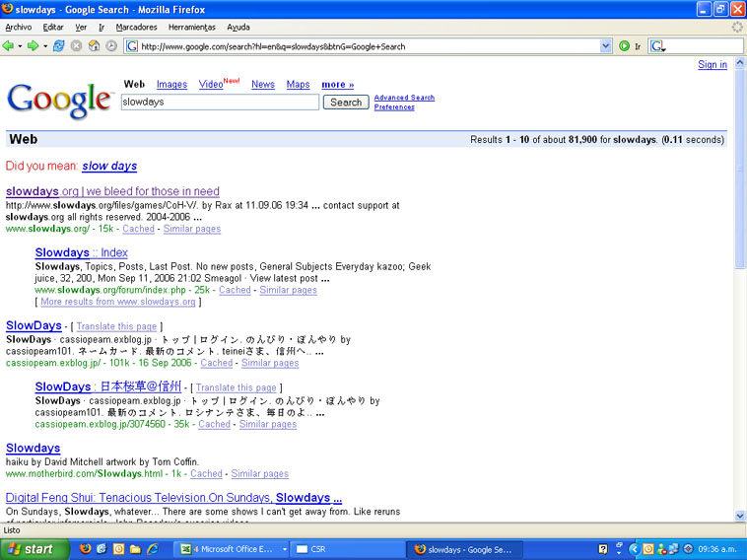Open the Herramientas menu
Image resolution: width=747 pixels, height=560 pixels.
[x=192, y=28]
